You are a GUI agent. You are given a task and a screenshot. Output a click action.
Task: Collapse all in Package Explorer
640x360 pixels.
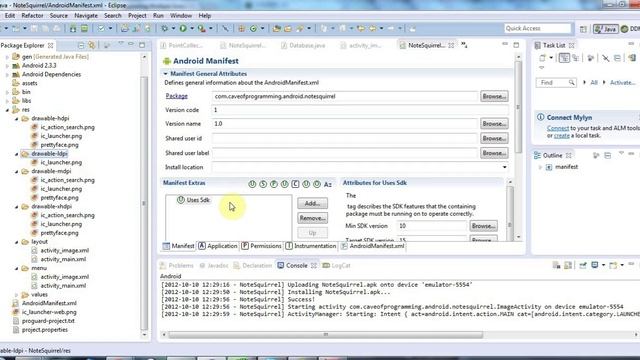pyautogui.click(x=81, y=45)
